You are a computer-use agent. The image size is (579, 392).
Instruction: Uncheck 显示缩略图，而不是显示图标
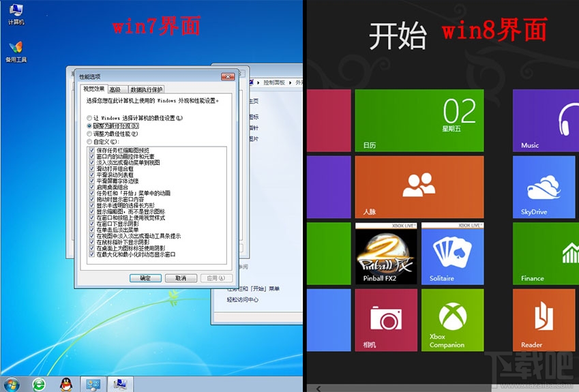pos(92,211)
